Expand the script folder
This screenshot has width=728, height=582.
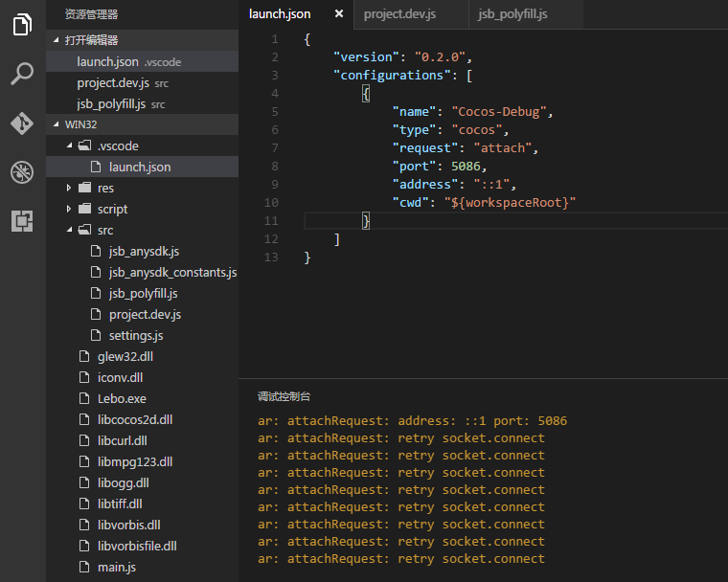point(69,210)
